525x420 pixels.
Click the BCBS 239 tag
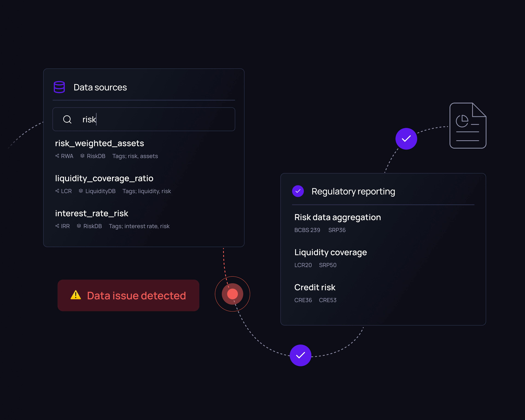[307, 230]
